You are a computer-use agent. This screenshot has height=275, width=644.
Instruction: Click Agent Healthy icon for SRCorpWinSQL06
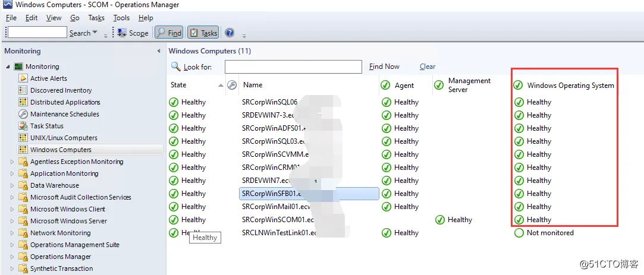click(x=386, y=102)
